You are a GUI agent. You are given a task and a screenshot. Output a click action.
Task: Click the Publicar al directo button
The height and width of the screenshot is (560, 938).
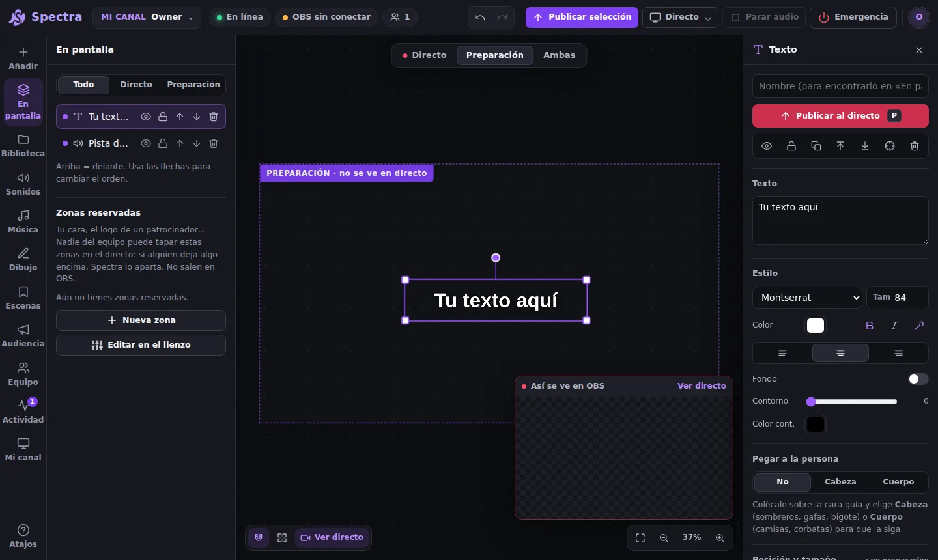840,116
